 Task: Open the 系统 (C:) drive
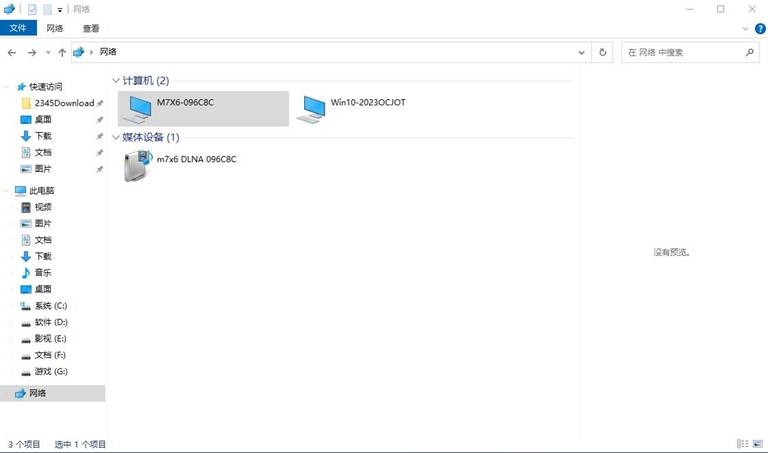click(x=44, y=306)
